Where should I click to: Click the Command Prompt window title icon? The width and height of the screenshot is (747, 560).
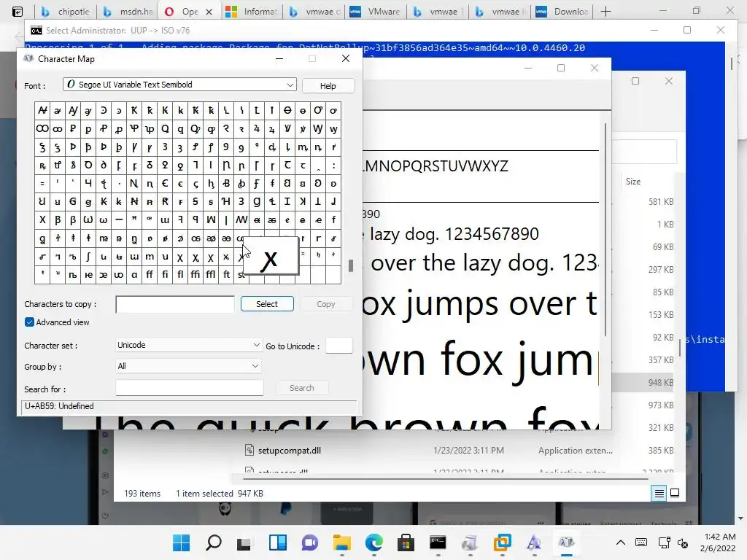click(x=36, y=31)
